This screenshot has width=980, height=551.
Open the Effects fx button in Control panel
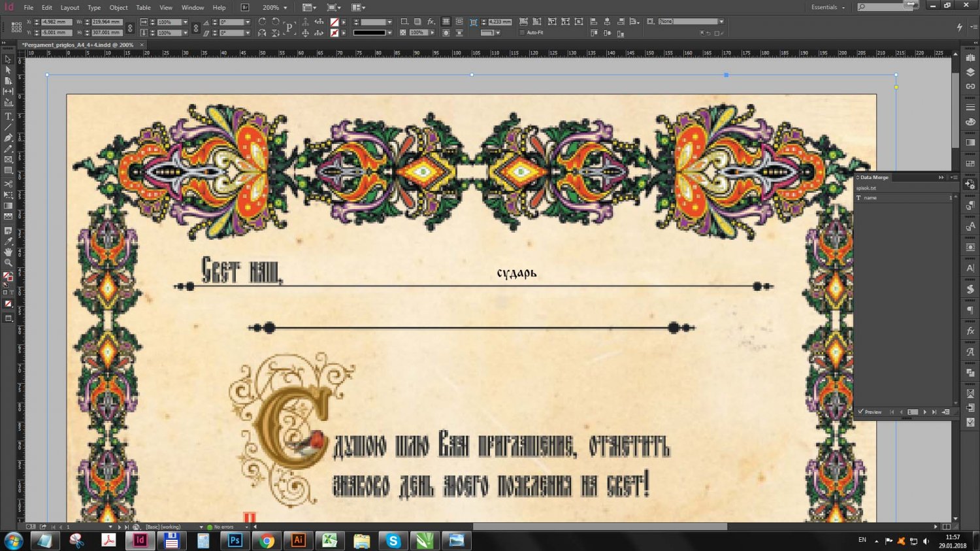pos(431,22)
